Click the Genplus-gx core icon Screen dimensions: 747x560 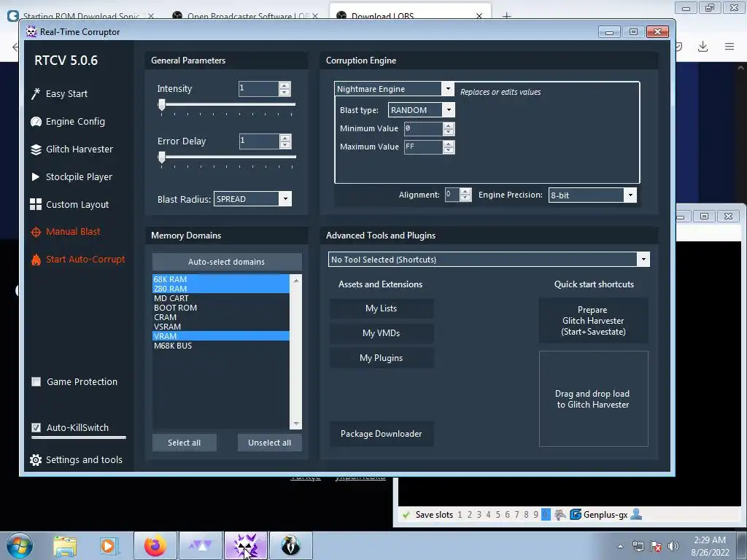(x=576, y=514)
